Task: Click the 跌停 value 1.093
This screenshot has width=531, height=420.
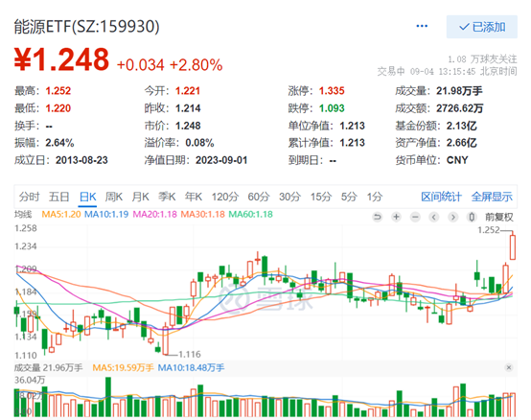Action: 332,108
